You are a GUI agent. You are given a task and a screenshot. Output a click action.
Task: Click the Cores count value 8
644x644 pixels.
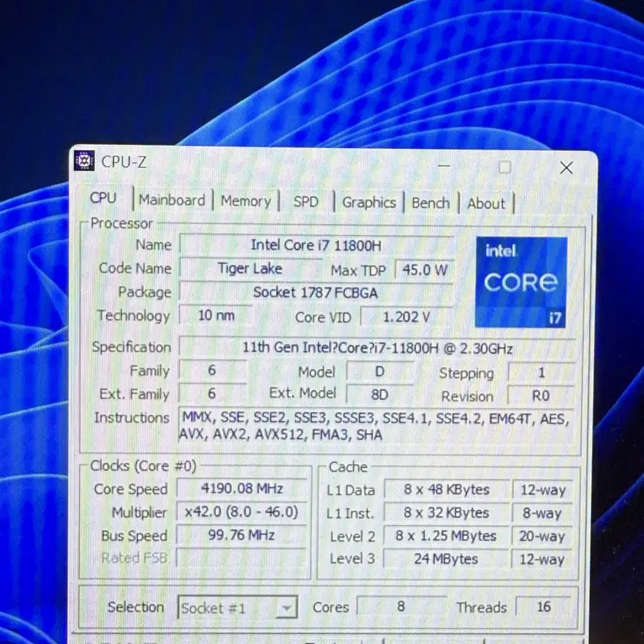click(401, 606)
